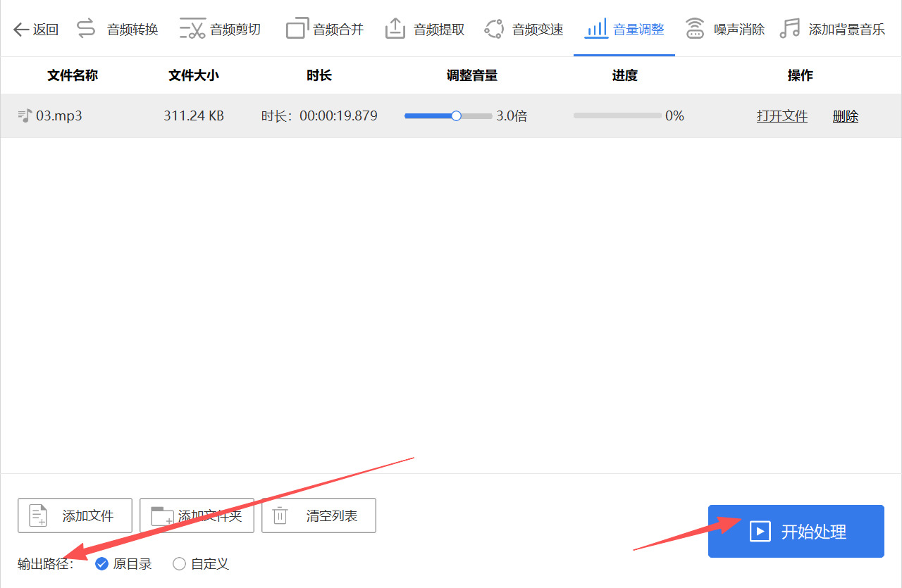Select the 音量调整 tab
902x588 pixels.
click(624, 29)
